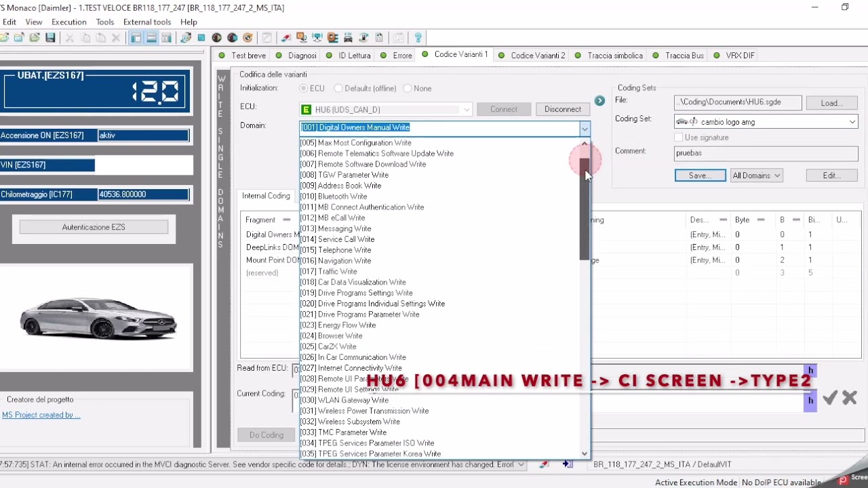Click the orange ECU list toolbar icon

[x=332, y=38]
